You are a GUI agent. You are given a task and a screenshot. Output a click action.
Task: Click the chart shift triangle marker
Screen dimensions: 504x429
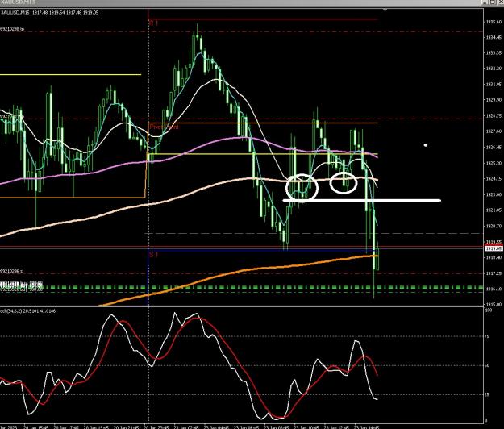(x=385, y=10)
